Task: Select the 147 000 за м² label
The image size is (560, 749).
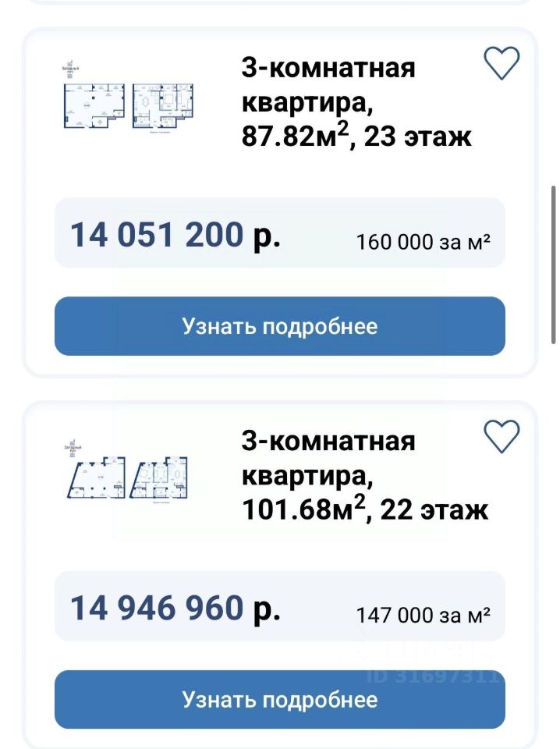Action: click(423, 615)
